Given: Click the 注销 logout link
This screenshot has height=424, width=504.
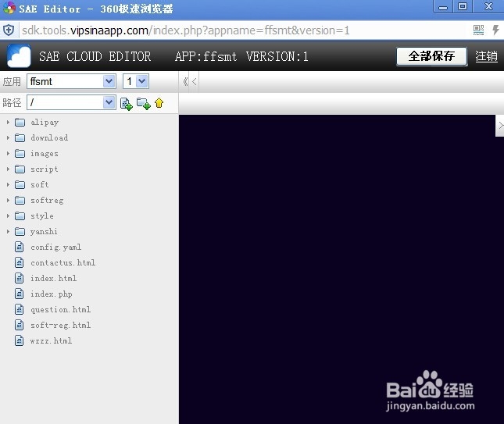Looking at the screenshot, I should [x=486, y=56].
